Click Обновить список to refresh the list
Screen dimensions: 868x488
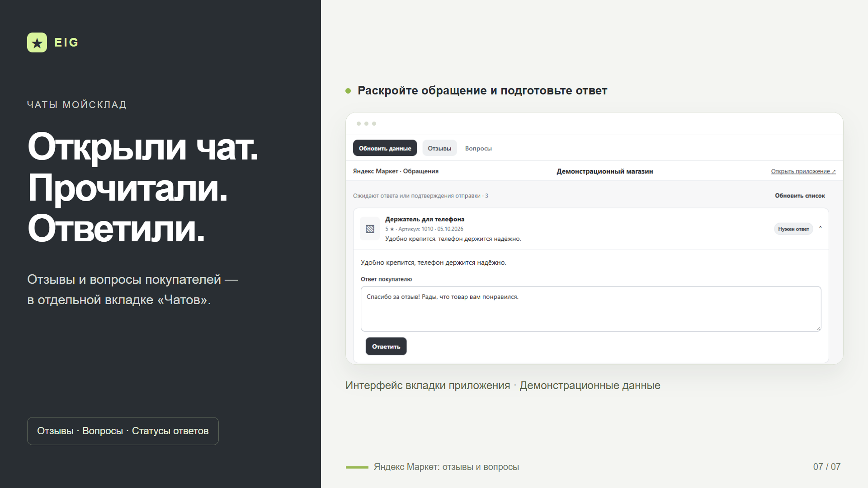pyautogui.click(x=800, y=196)
